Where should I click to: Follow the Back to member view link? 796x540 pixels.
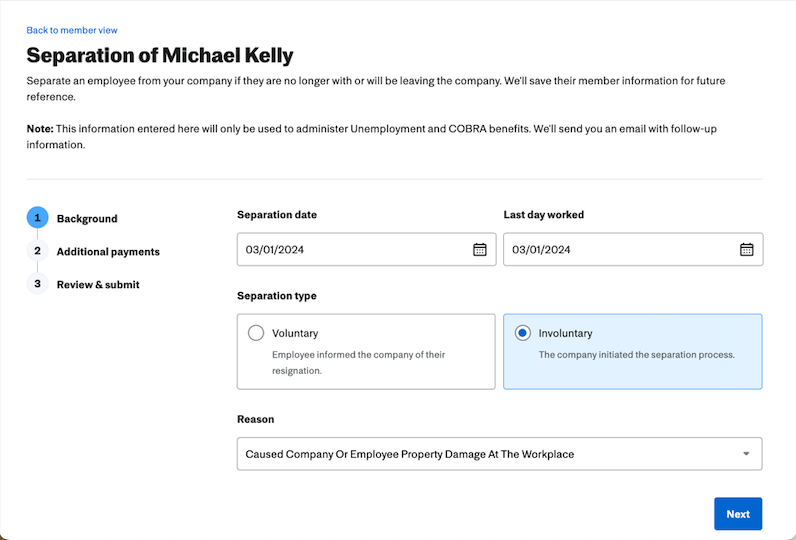(x=72, y=30)
